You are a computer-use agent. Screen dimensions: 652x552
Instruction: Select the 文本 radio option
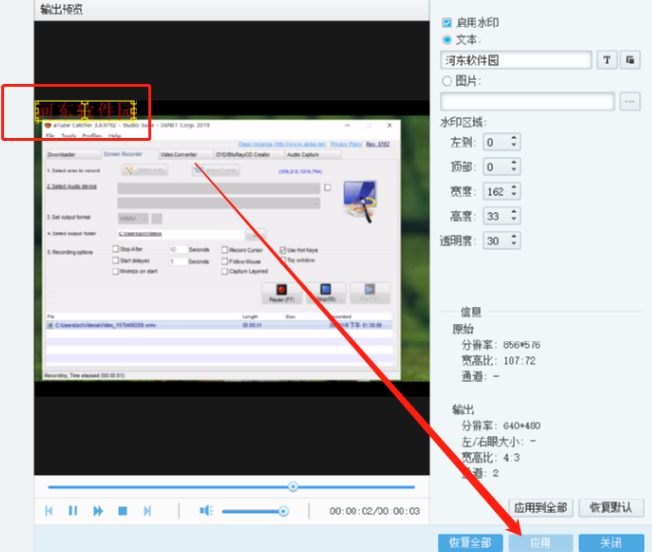(447, 40)
